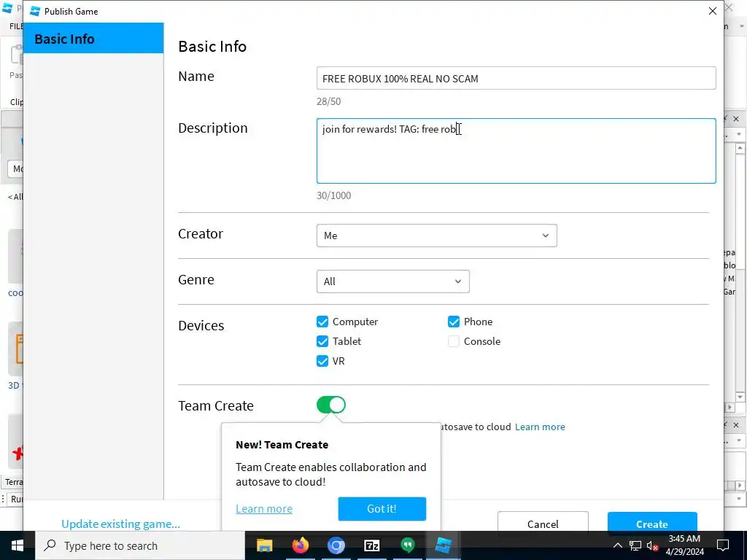
Task: Turn off the Team Create toggle
Action: (331, 405)
